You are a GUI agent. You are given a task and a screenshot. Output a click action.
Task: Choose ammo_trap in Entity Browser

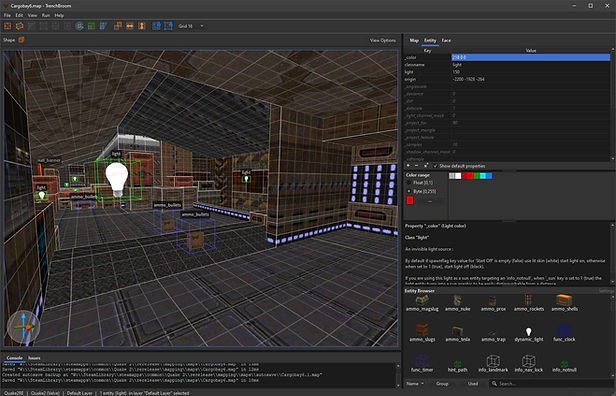coord(493,335)
